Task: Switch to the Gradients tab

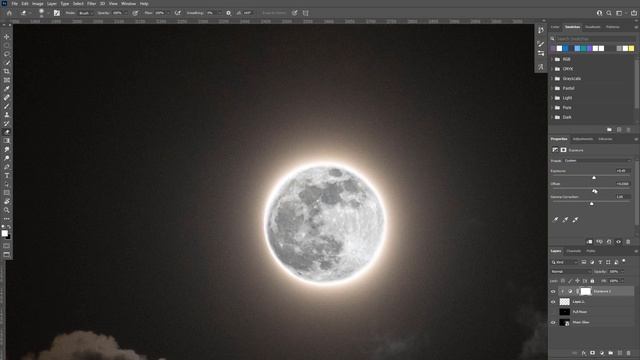Action: click(593, 27)
